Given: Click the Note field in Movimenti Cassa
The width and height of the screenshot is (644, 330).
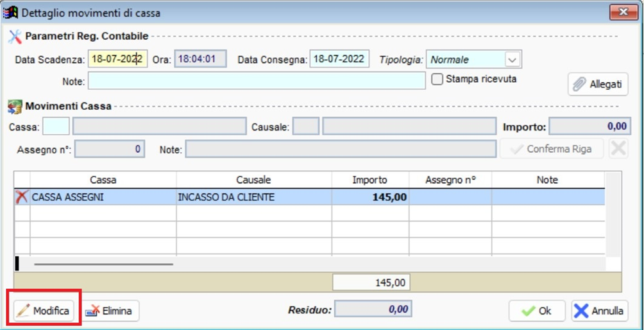Looking at the screenshot, I should 341,149.
